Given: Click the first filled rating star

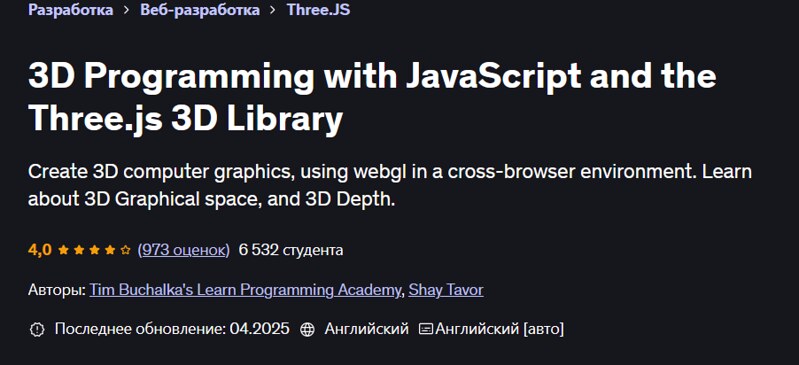Looking at the screenshot, I should tap(63, 250).
